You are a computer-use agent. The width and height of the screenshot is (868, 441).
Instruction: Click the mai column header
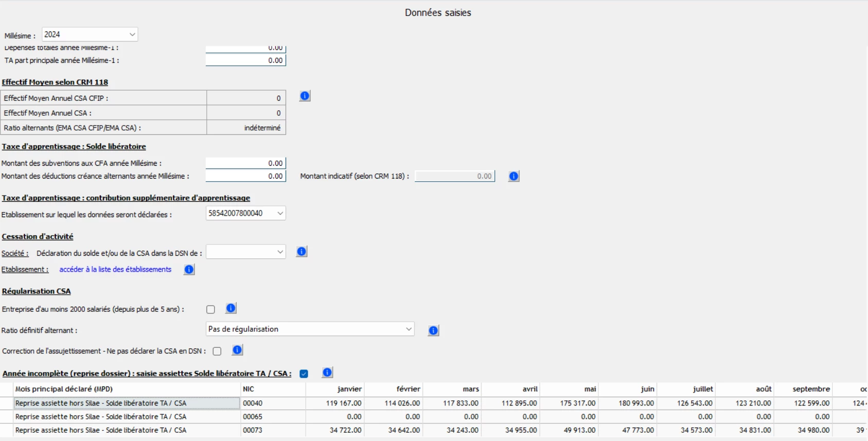[x=570, y=389]
